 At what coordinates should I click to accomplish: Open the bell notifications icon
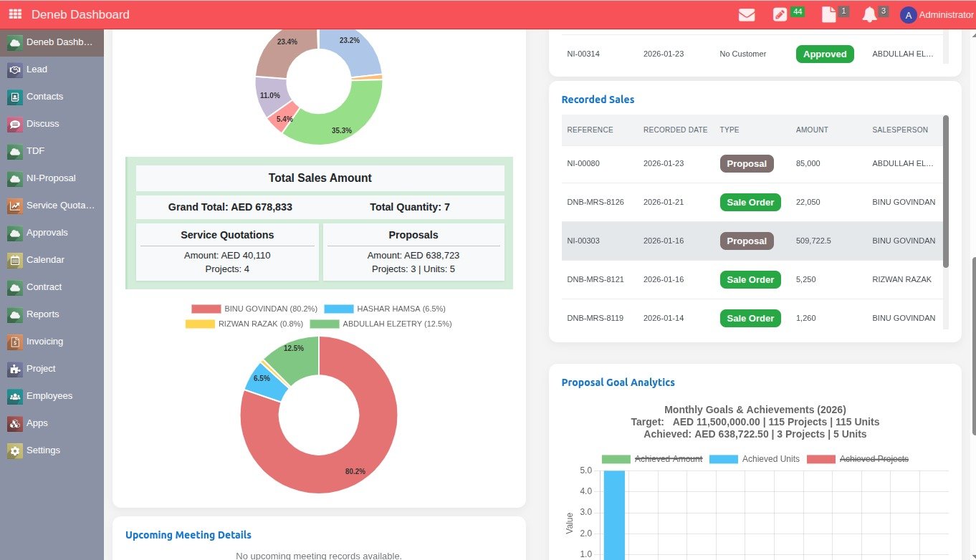[869, 14]
